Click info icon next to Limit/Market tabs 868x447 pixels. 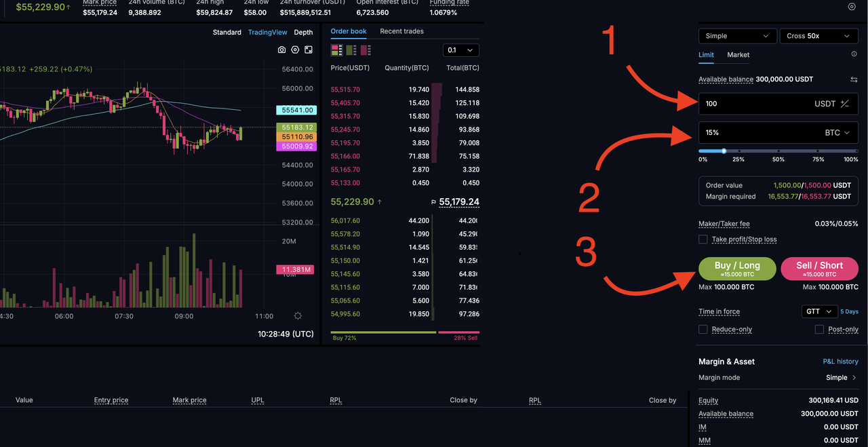coord(854,54)
